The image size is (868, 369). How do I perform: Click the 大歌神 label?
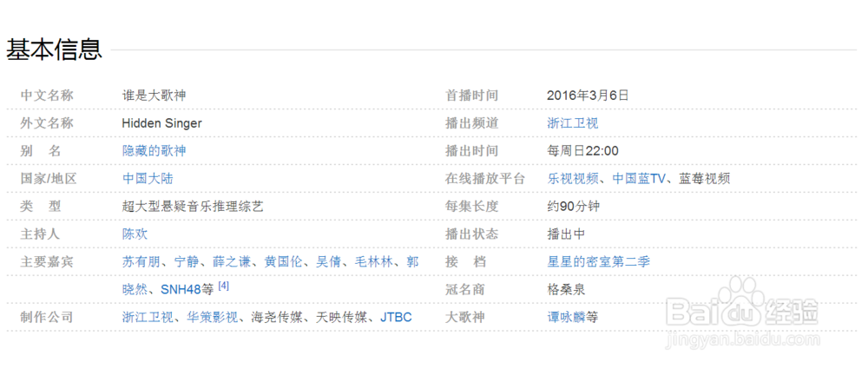pos(465,317)
